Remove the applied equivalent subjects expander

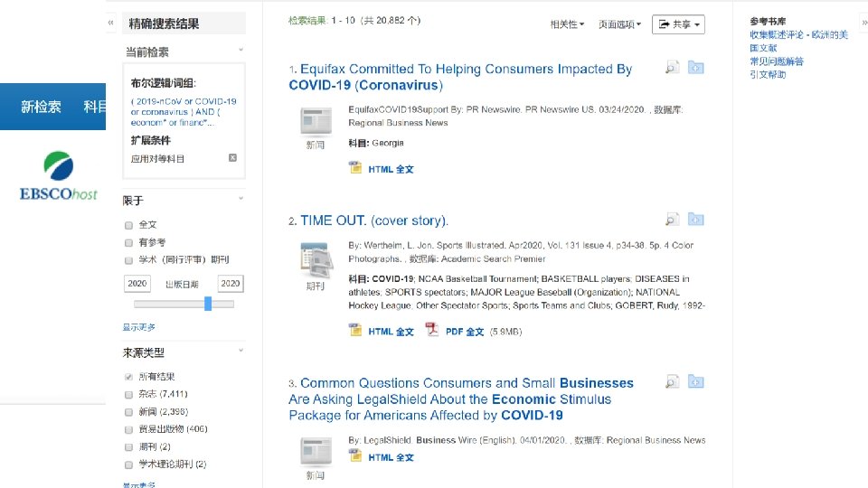pos(232,157)
